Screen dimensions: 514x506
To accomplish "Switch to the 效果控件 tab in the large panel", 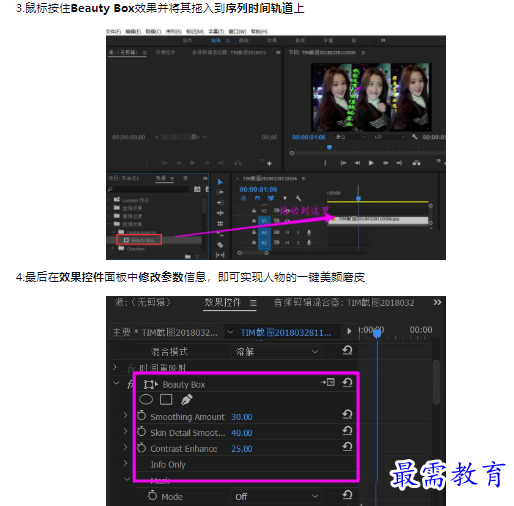I will tap(222, 302).
